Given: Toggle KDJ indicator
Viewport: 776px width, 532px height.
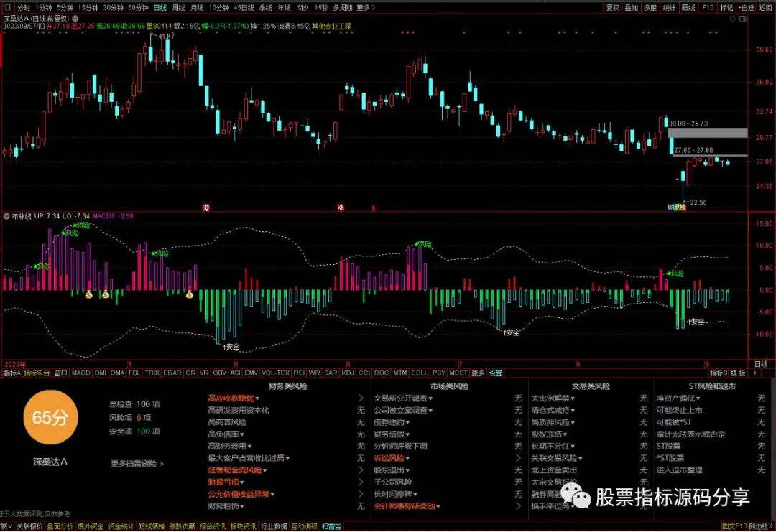Looking at the screenshot, I should tap(348, 373).
